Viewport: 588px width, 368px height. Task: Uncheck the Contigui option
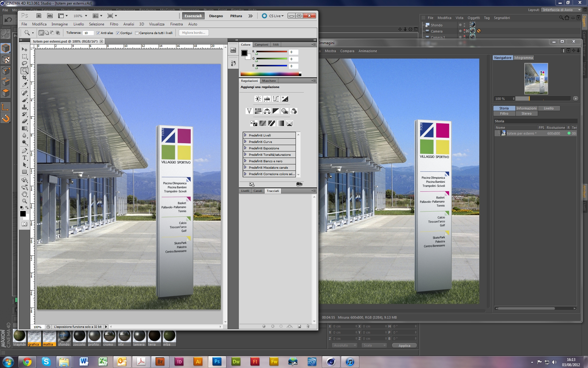[118, 33]
